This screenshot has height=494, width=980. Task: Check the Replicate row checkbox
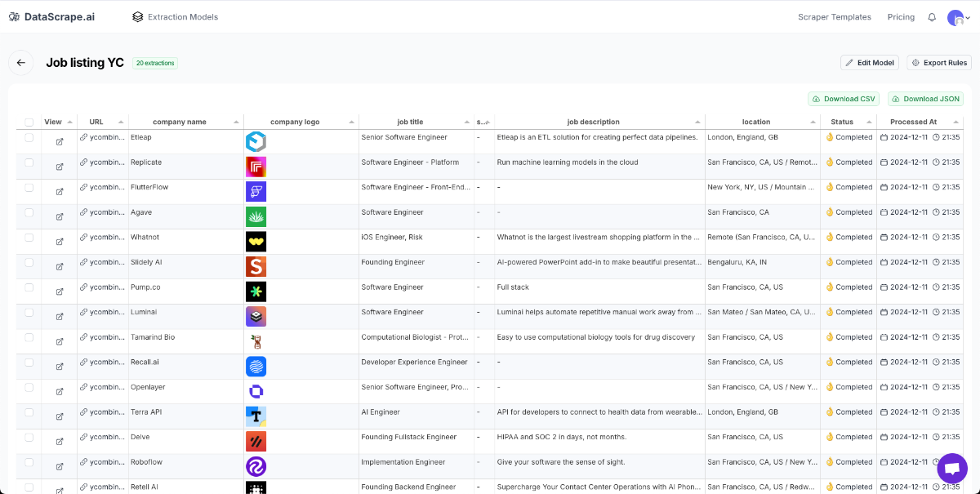coord(29,162)
